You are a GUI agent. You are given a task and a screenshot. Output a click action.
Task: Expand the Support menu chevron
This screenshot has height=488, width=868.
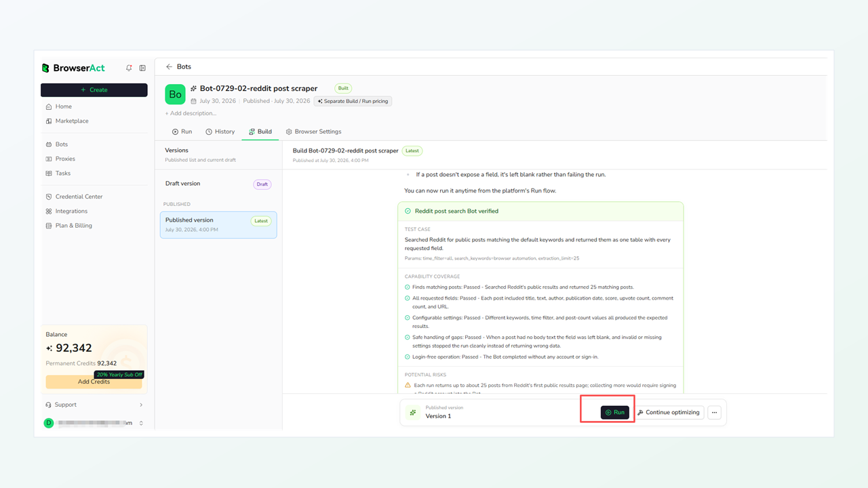pos(141,405)
